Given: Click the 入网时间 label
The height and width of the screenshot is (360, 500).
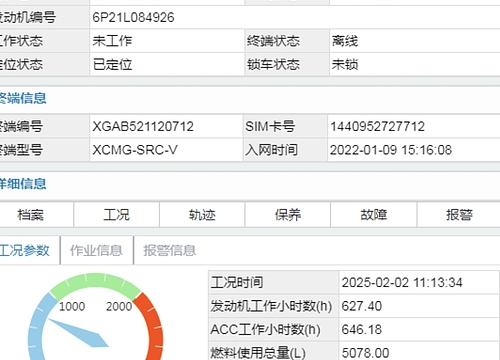Looking at the screenshot, I should tap(271, 150).
